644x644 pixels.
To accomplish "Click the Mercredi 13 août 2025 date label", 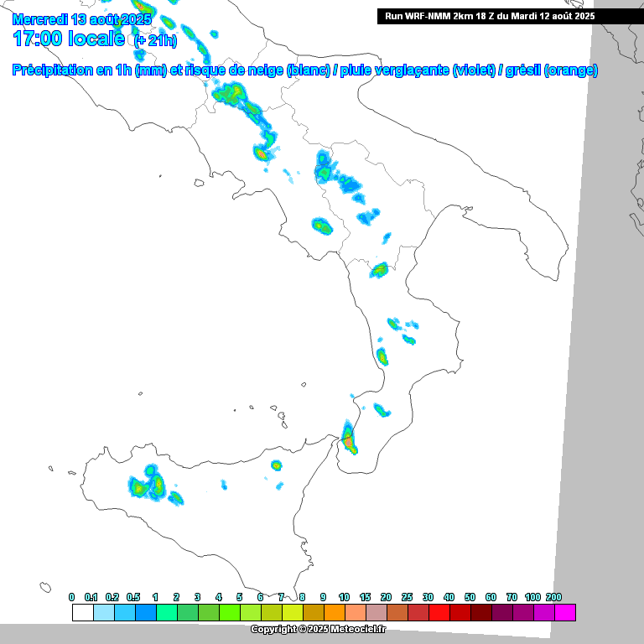I will [81, 18].
